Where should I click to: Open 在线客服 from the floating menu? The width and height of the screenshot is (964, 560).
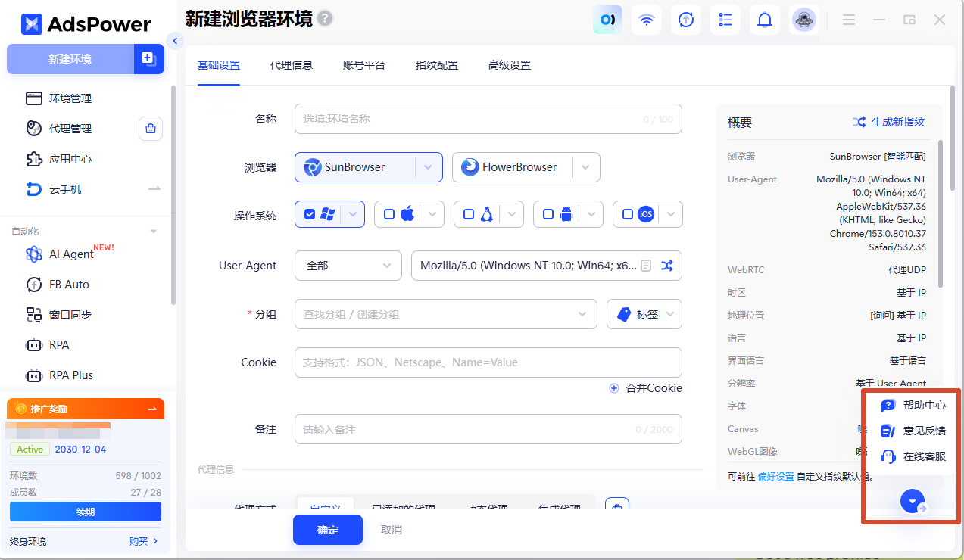pyautogui.click(x=913, y=456)
